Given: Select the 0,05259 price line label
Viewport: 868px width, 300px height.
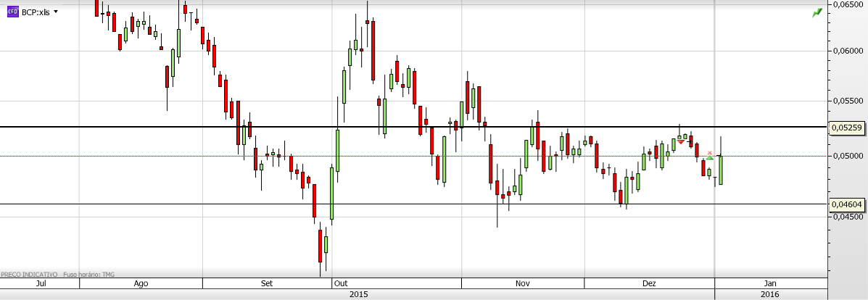Looking at the screenshot, I should [847, 128].
